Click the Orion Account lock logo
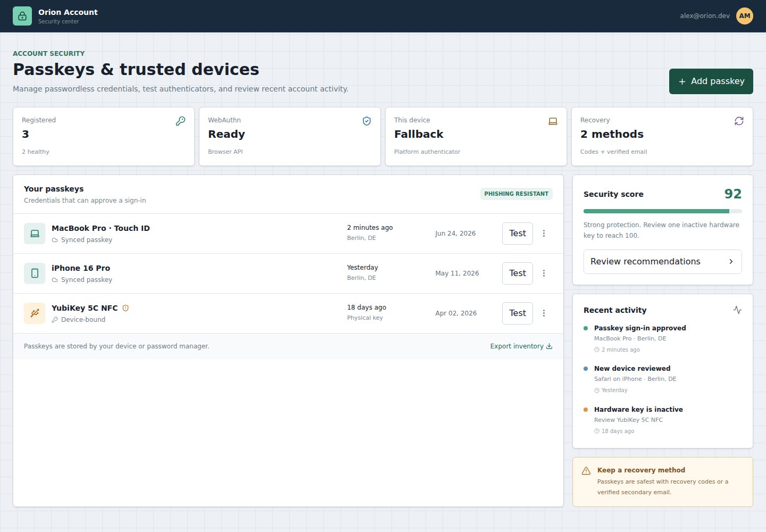766x532 pixels. (22, 16)
